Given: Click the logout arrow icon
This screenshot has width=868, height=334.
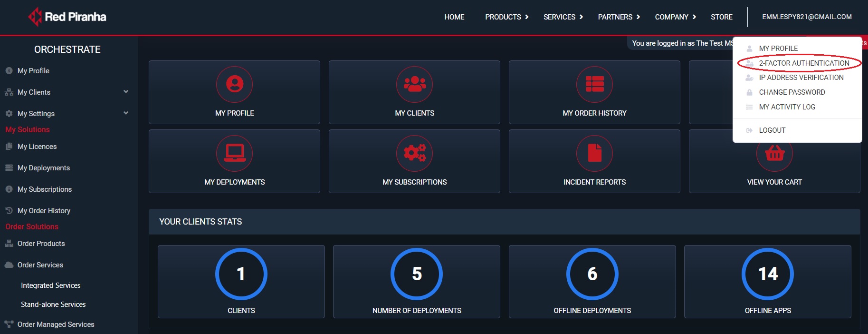Looking at the screenshot, I should 749,130.
